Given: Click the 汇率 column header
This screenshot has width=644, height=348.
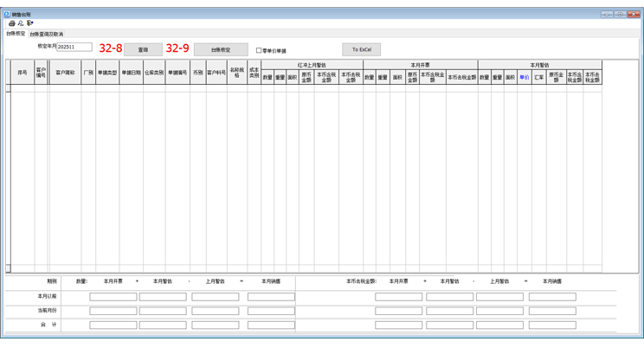Looking at the screenshot, I should click(539, 78).
